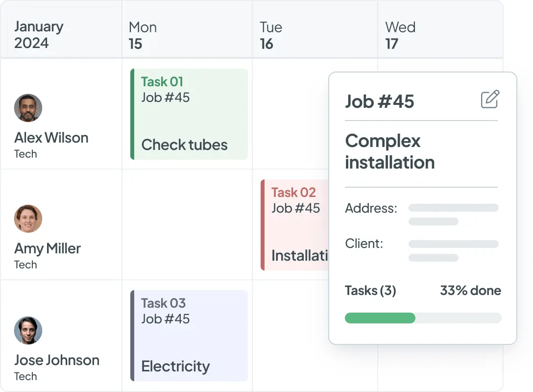
Task: Click the green task progress bar
Action: 380,318
